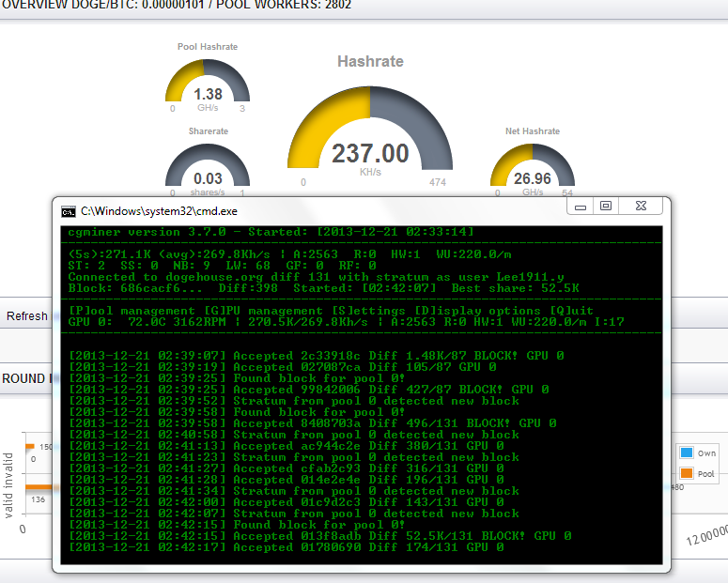Click log line 'Accepted ac944c2e Diff 380/131'

tap(287, 446)
